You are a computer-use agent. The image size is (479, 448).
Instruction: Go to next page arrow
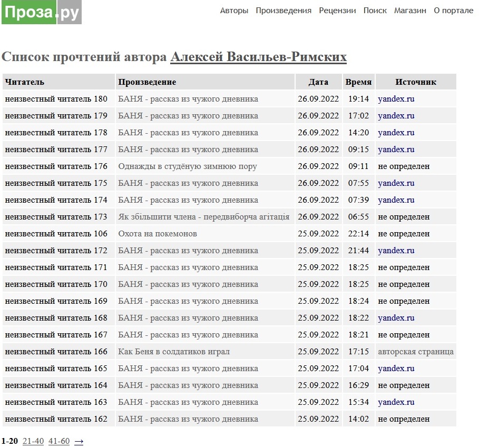coord(79,441)
